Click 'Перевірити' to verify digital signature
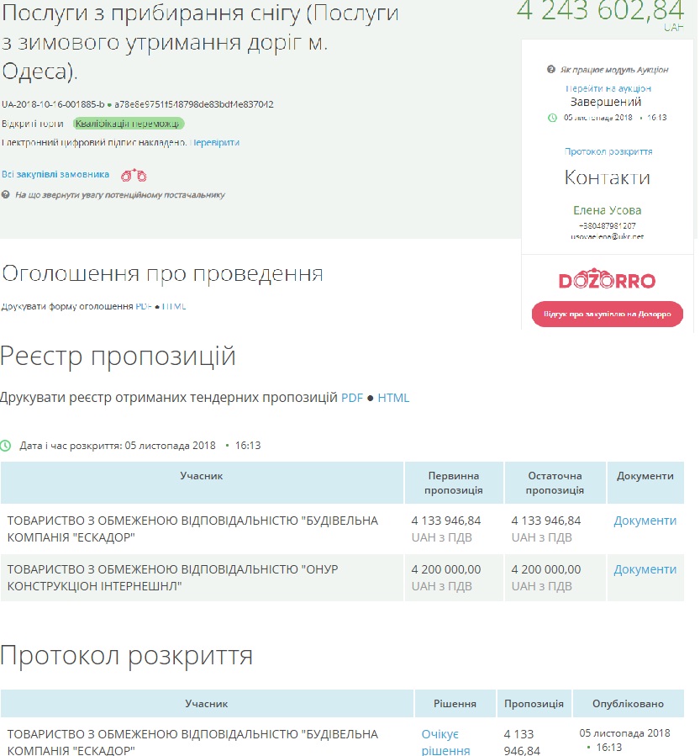Viewport: 700px width, 756px height. click(214, 143)
